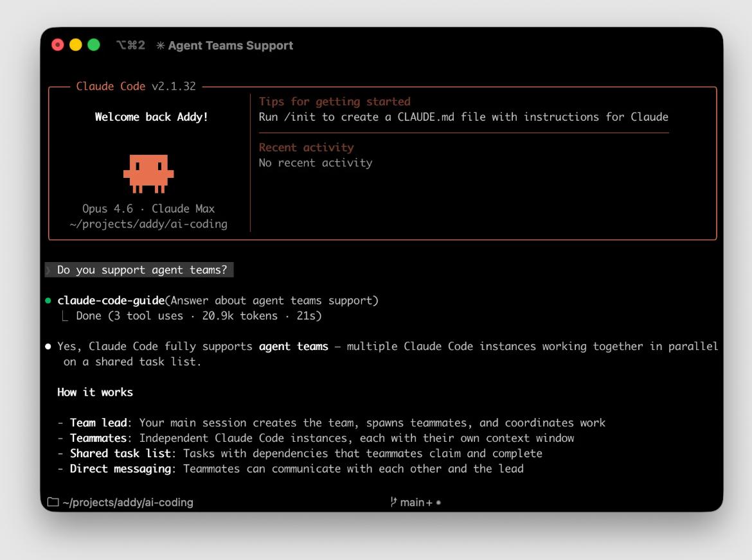Viewport: 752px width, 560px height.
Task: Click 'How it works' heading
Action: pos(95,392)
